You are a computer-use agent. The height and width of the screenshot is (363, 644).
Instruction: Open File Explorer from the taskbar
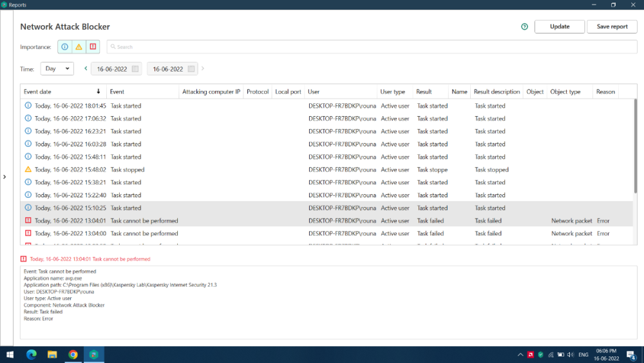point(52,355)
